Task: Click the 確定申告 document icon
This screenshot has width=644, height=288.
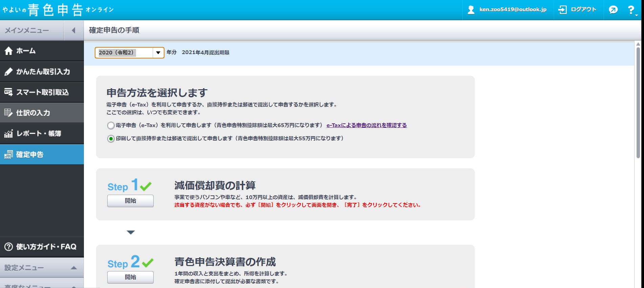Action: 8,154
